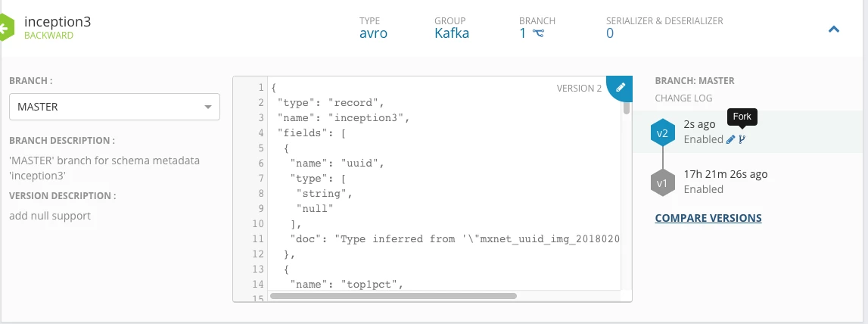The image size is (868, 324).
Task: Click the "doc": "Type inferred from" code line
Action: pos(454,239)
